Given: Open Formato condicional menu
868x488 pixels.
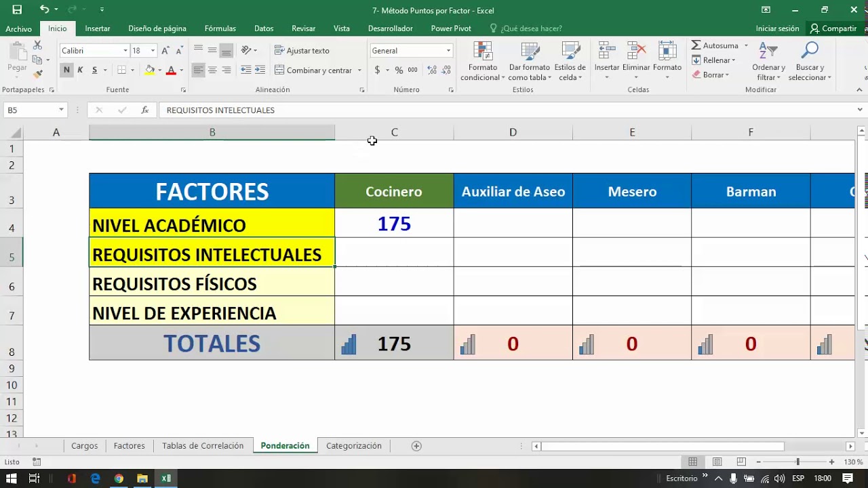Looking at the screenshot, I should [483, 62].
